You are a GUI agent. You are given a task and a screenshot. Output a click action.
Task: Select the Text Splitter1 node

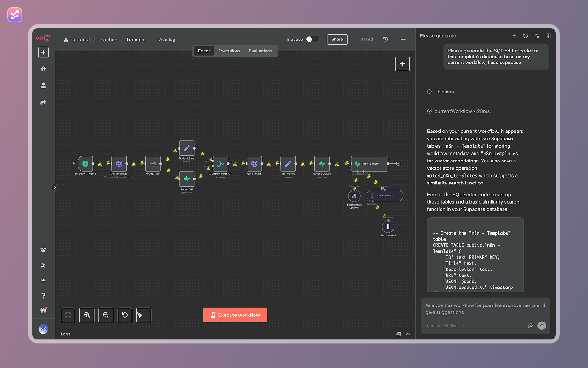pos(388,226)
